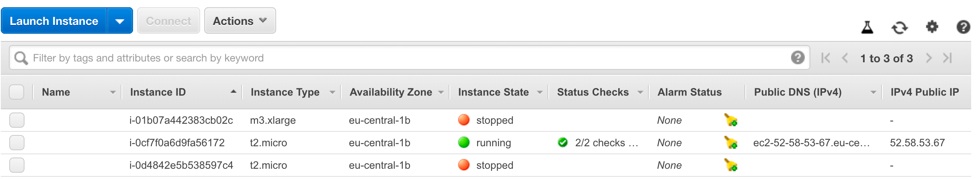Sort by the Instance Type column header
Screen dimensions: 980x180
285,92
